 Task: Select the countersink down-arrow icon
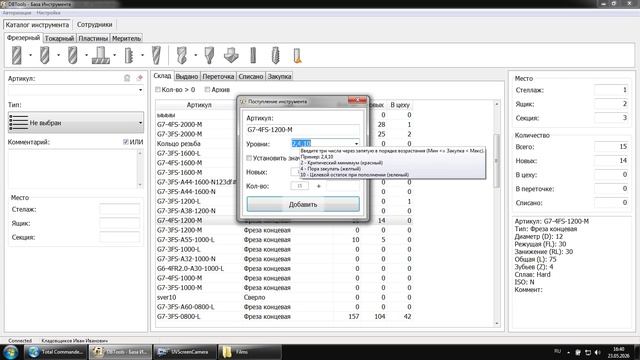(231, 55)
